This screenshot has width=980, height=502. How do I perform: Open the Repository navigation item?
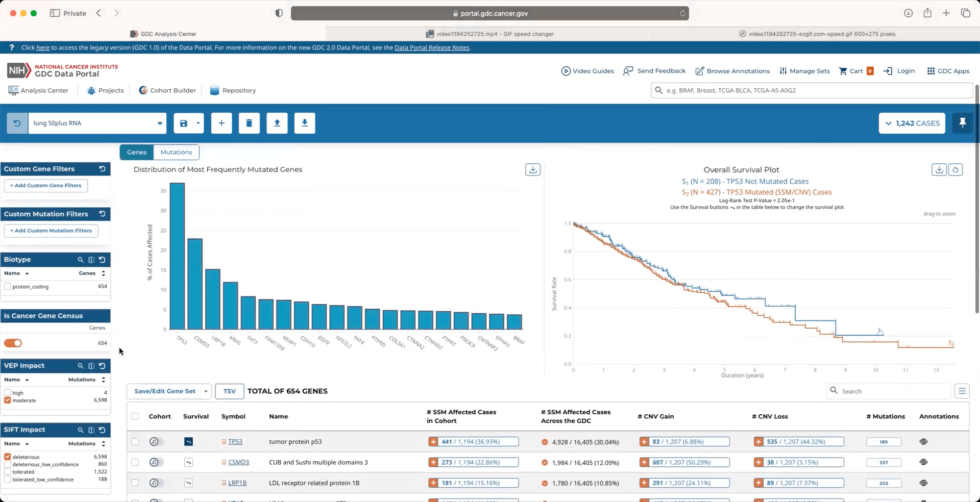tap(233, 90)
